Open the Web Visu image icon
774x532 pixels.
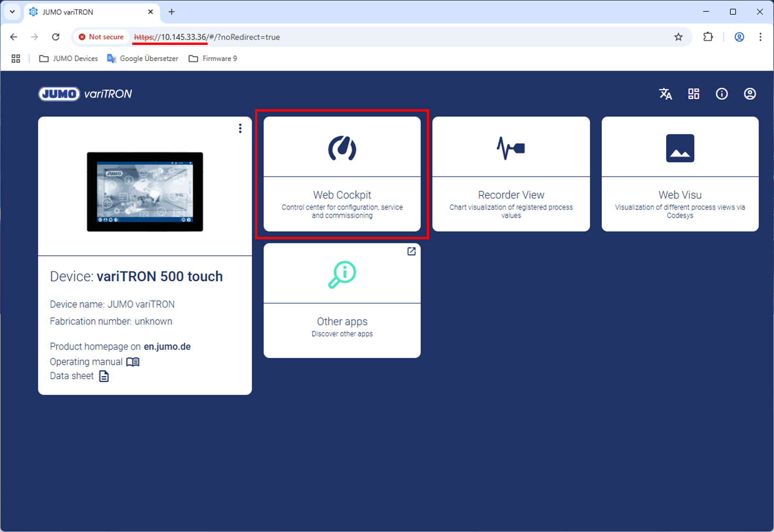pos(680,148)
